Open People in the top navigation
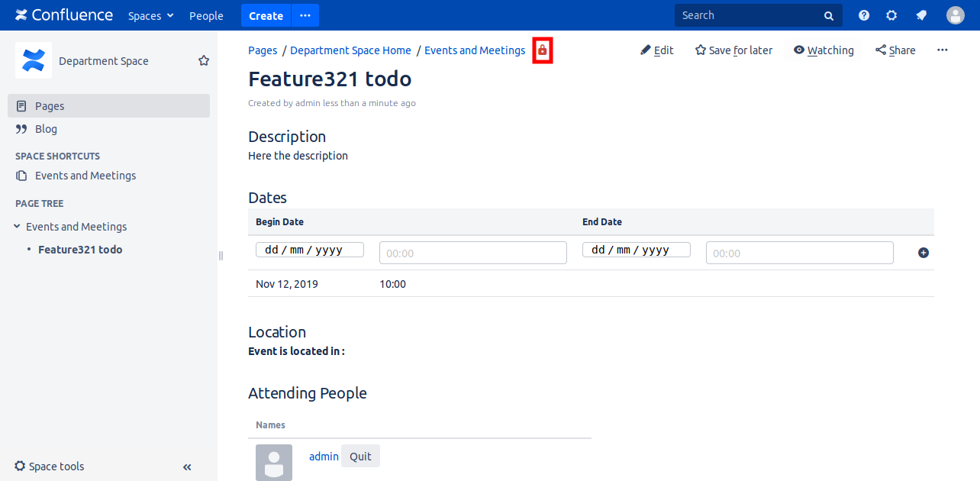The height and width of the screenshot is (481, 980). point(206,16)
